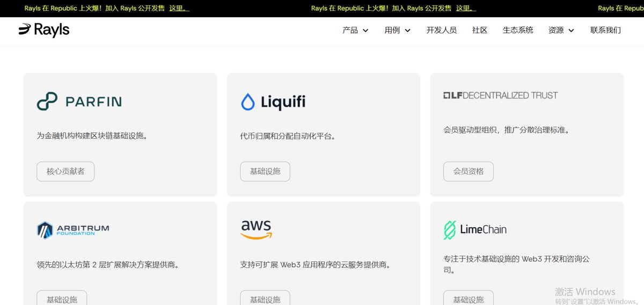
Task: Click the 基础设施 tag on the Arbitrum card
Action: [62, 297]
